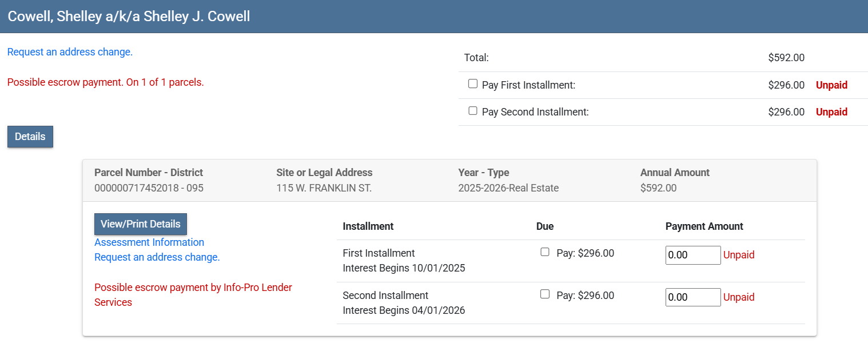Click the escrow notice On 1 of 1 parcels
Screen dimensions: 868x343
click(105, 82)
